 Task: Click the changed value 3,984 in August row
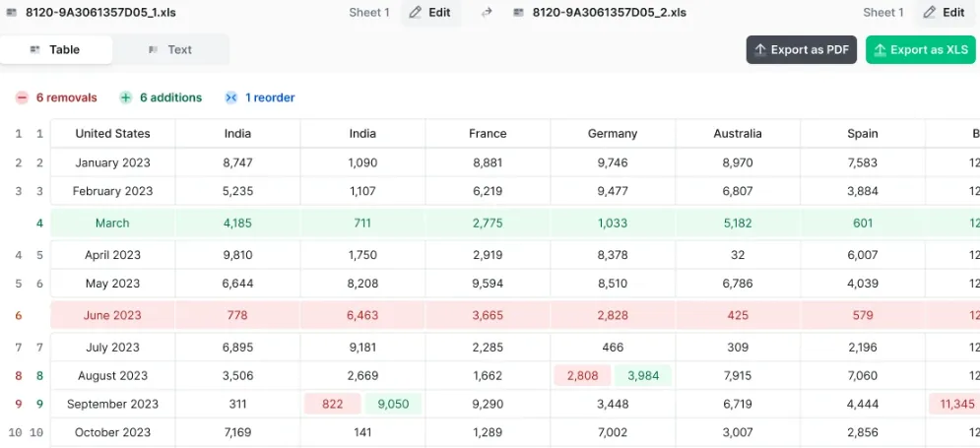(x=642, y=375)
